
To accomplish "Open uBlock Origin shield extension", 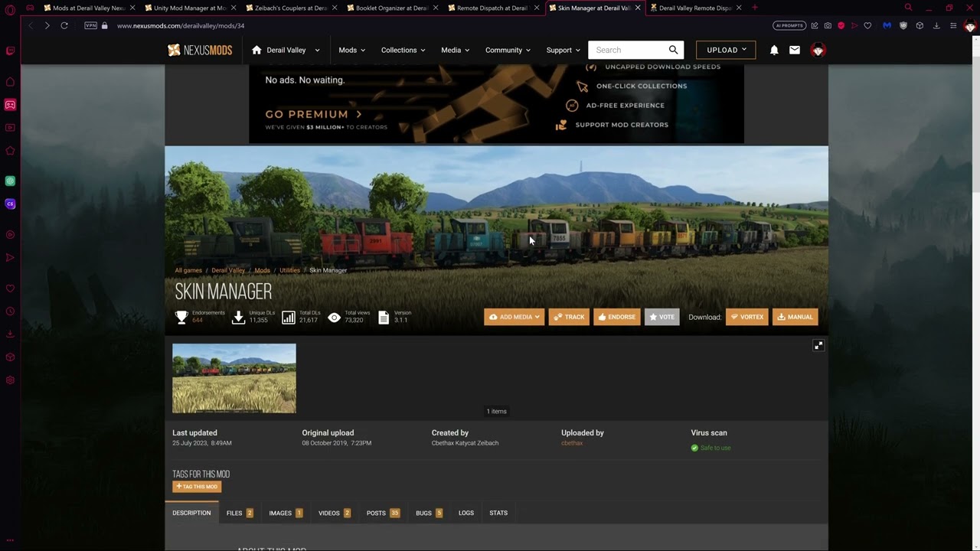I will (x=903, y=25).
